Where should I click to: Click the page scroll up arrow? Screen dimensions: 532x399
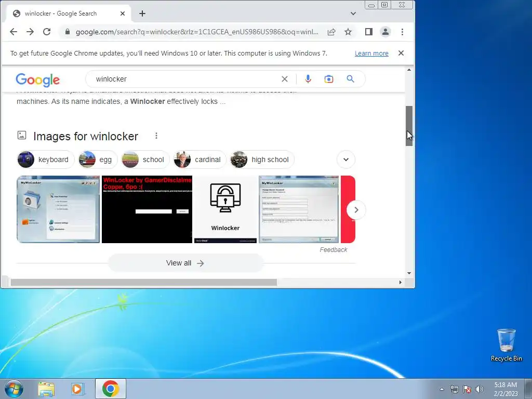pos(409,70)
